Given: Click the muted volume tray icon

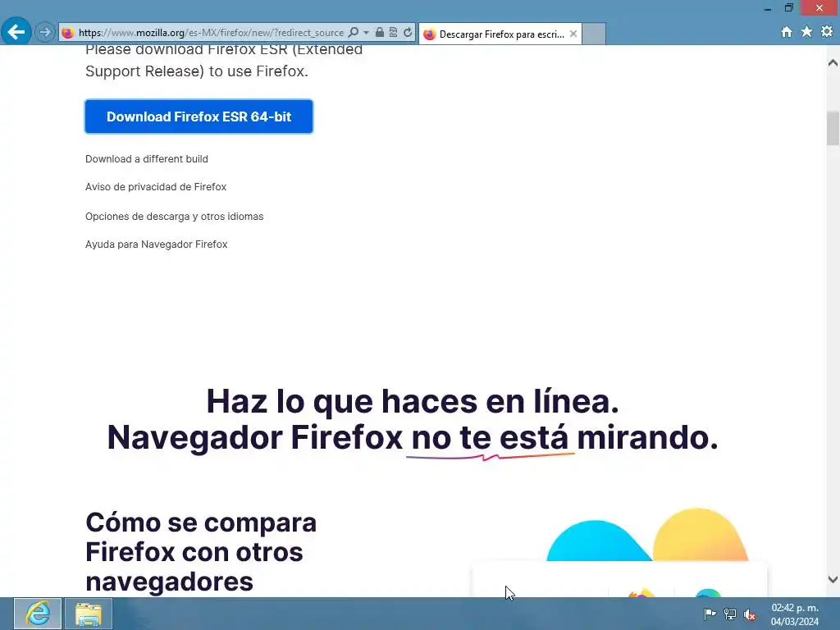Looking at the screenshot, I should point(750,614).
